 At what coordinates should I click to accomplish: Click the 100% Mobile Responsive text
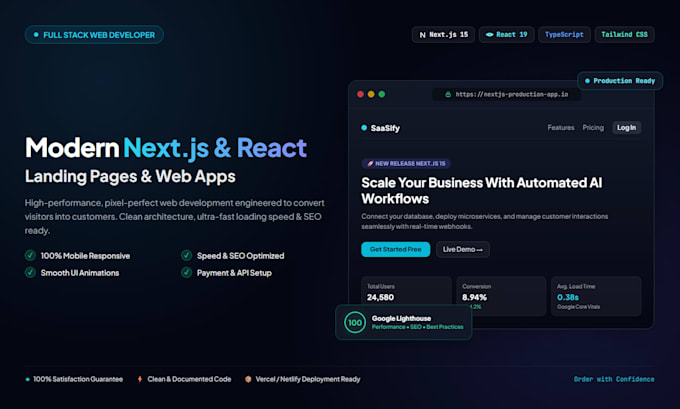click(85, 256)
